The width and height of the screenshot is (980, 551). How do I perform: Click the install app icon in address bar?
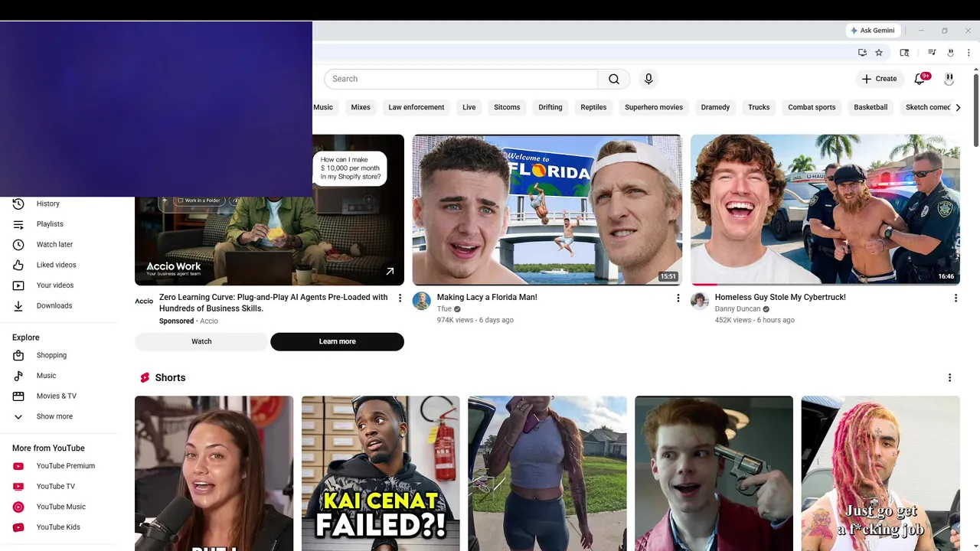pos(862,53)
